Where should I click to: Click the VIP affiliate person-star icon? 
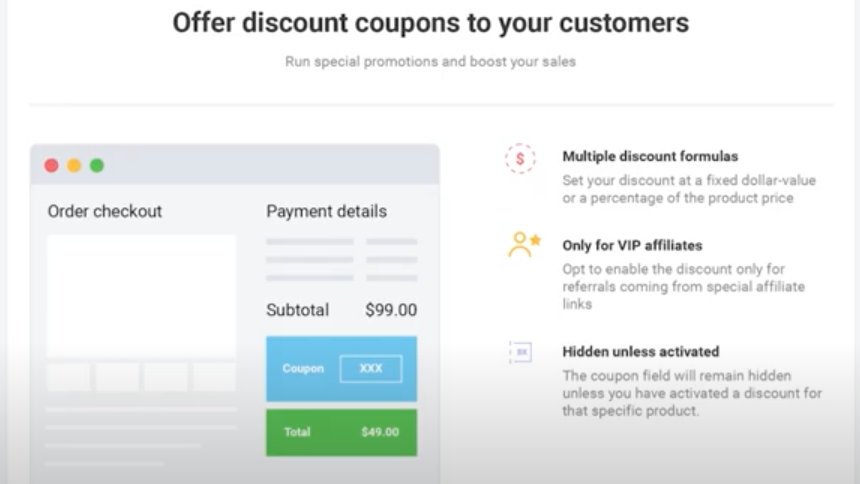point(523,245)
